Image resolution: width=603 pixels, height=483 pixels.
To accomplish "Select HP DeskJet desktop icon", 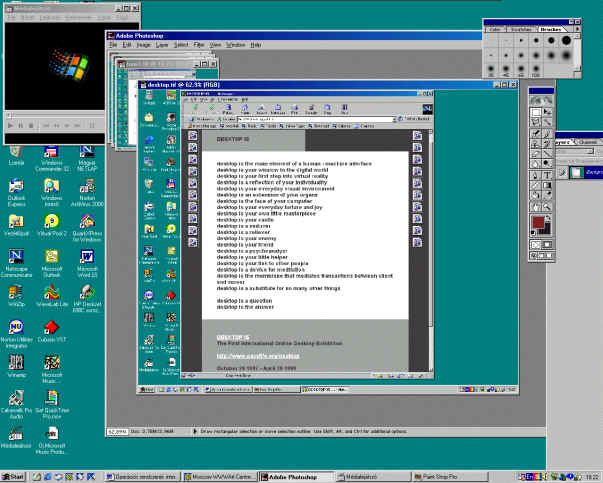I will tap(87, 299).
